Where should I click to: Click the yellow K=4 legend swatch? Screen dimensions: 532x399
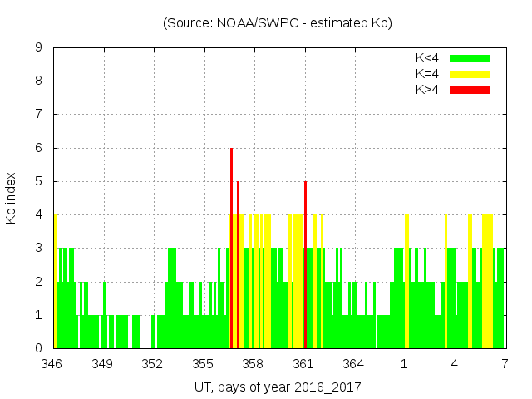point(470,74)
